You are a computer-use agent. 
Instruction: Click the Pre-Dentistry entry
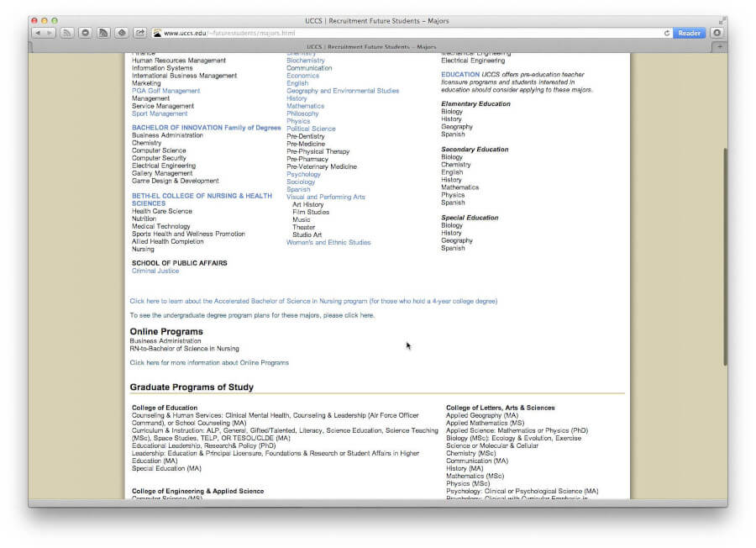306,136
